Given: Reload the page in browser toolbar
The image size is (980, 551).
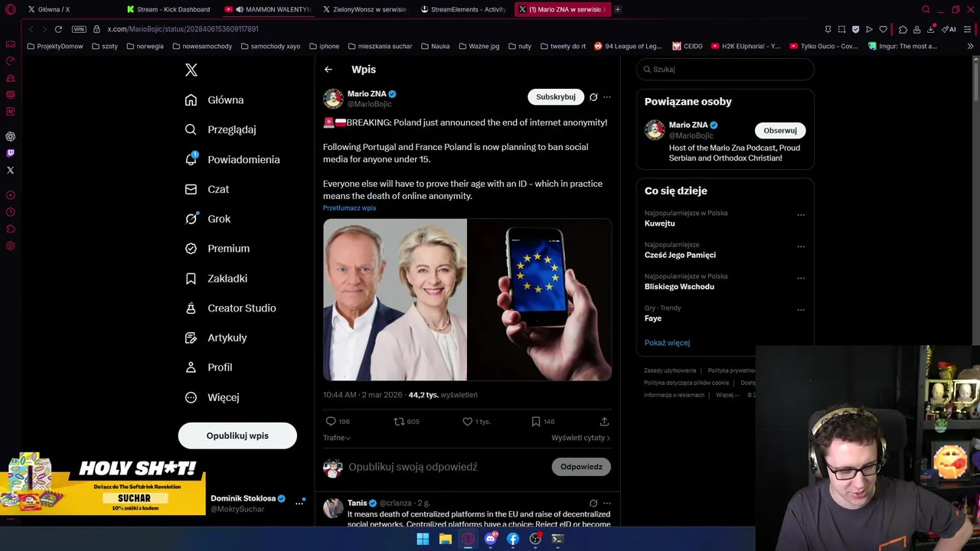Looking at the screenshot, I should tap(58, 29).
